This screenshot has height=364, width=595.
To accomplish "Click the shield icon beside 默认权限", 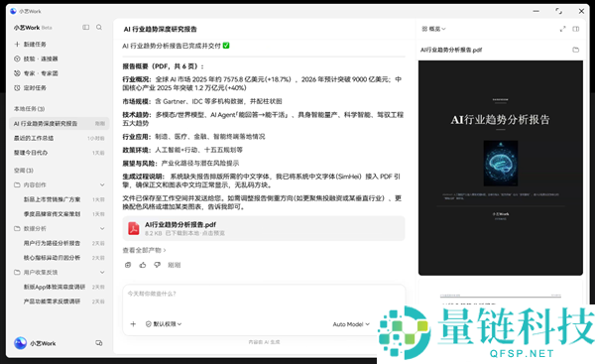I will point(149,324).
